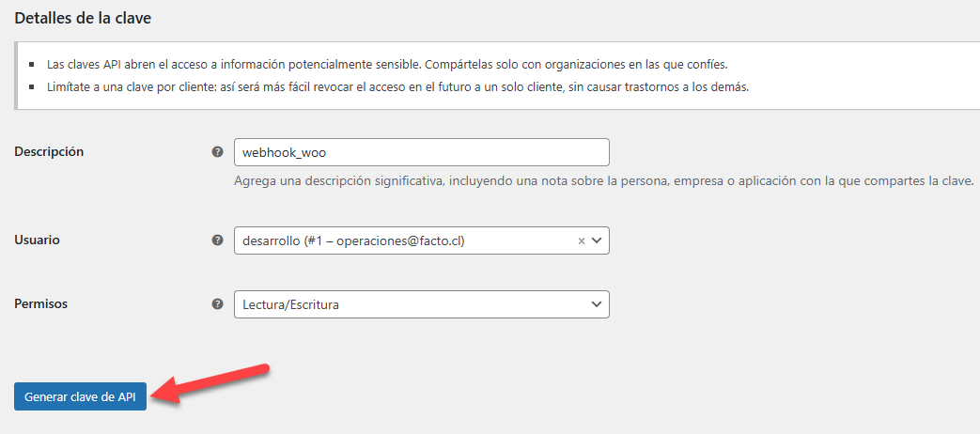Click the Detalles de la clave heading
The width and height of the screenshot is (980, 434).
coord(83,18)
